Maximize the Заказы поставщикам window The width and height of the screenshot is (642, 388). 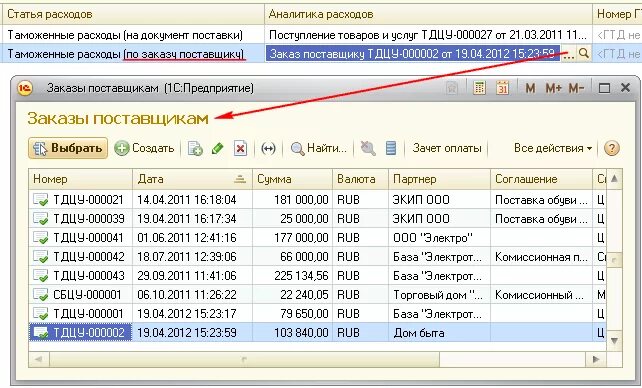click(604, 88)
